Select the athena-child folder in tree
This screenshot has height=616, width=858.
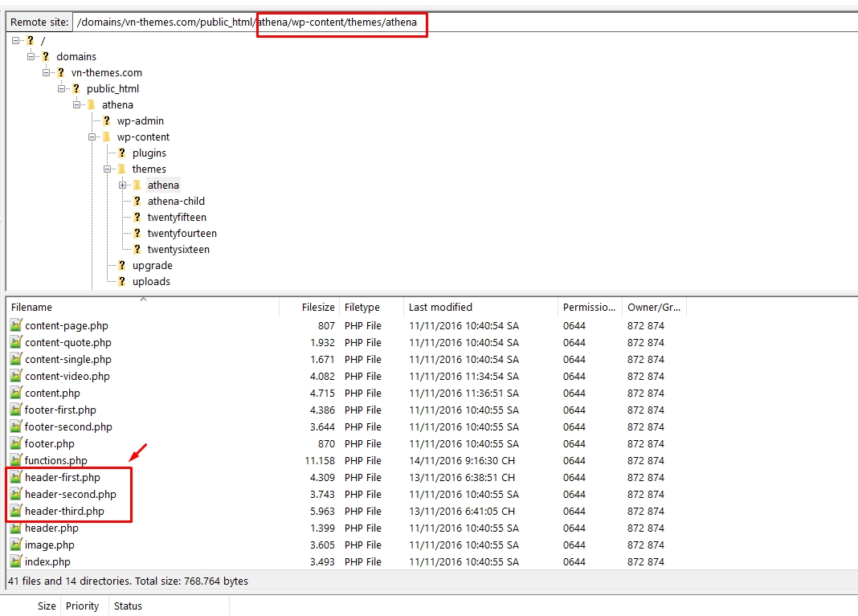[x=176, y=202]
